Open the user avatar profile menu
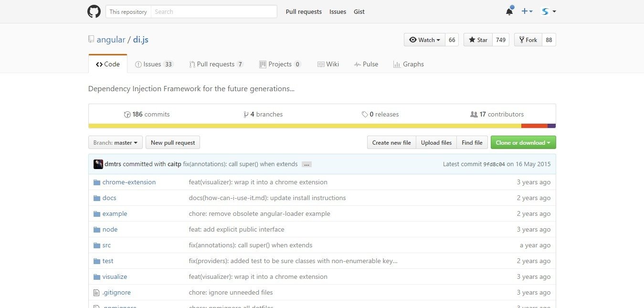 tap(549, 11)
